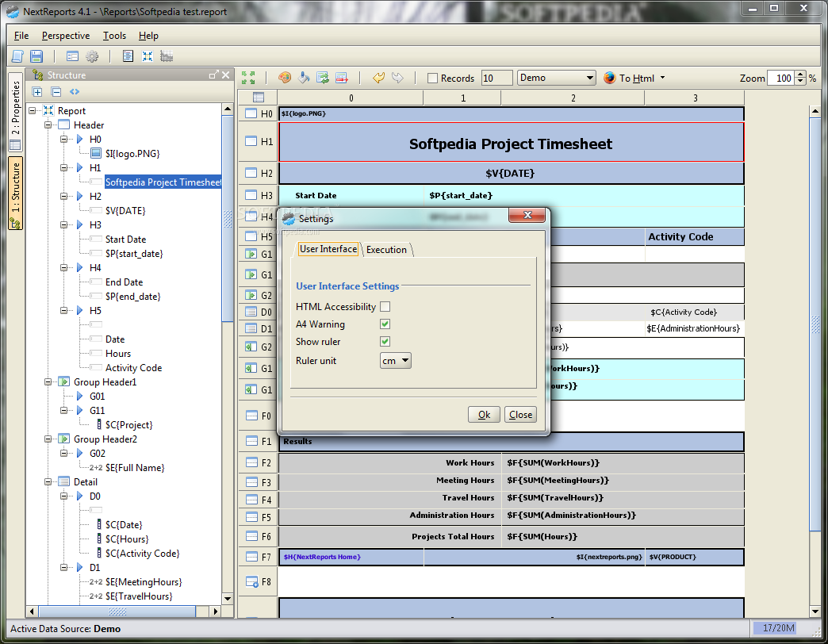This screenshot has height=644, width=828.
Task: Select Softpedia Project Timesheet tree item
Action: (163, 182)
